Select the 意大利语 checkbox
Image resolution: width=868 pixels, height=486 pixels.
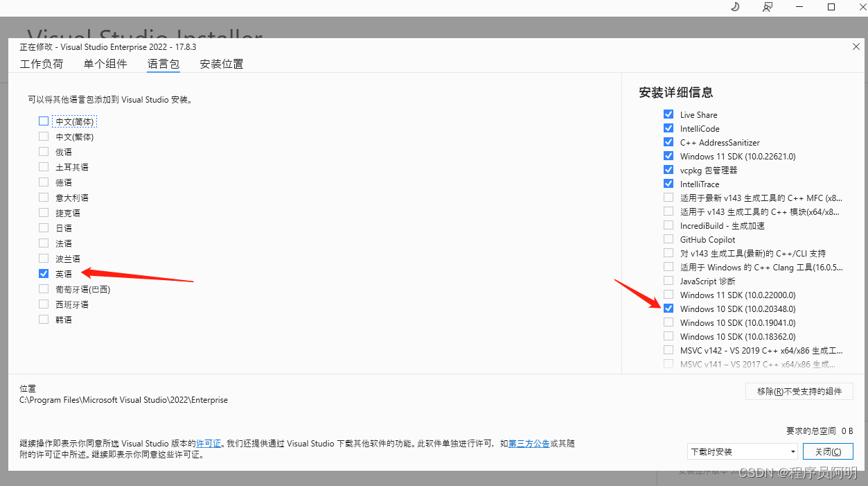pos(44,198)
